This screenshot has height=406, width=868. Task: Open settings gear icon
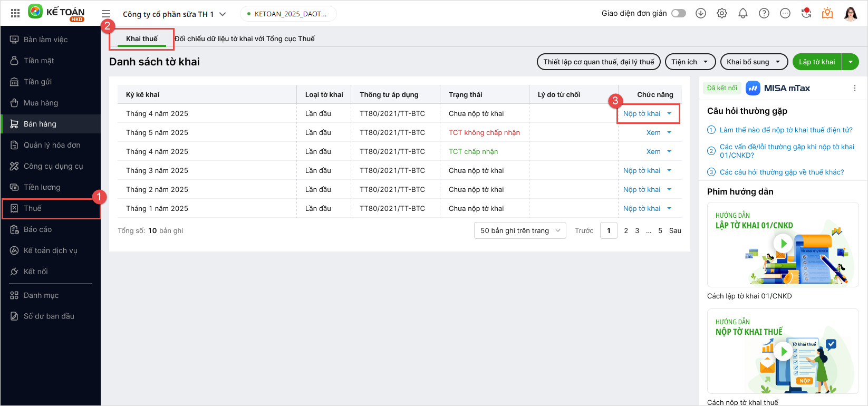pyautogui.click(x=722, y=13)
